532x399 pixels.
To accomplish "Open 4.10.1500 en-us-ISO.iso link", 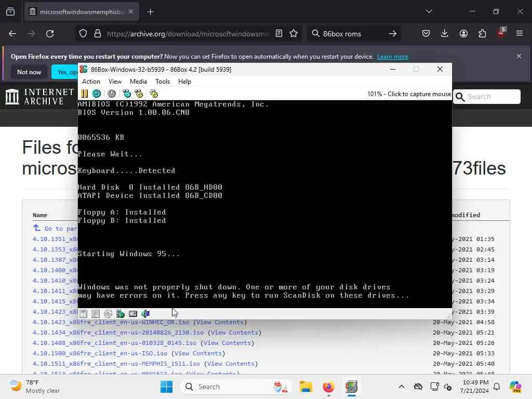I will click(x=100, y=353).
